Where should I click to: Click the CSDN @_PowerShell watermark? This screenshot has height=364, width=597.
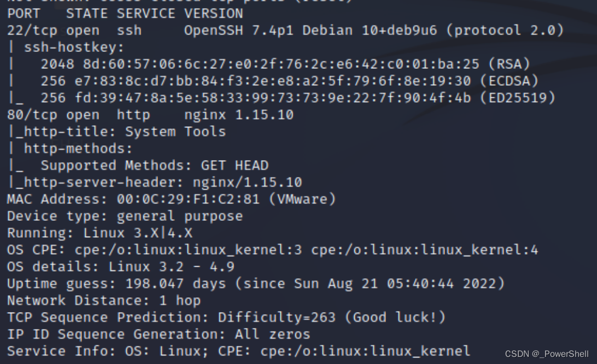click(547, 354)
